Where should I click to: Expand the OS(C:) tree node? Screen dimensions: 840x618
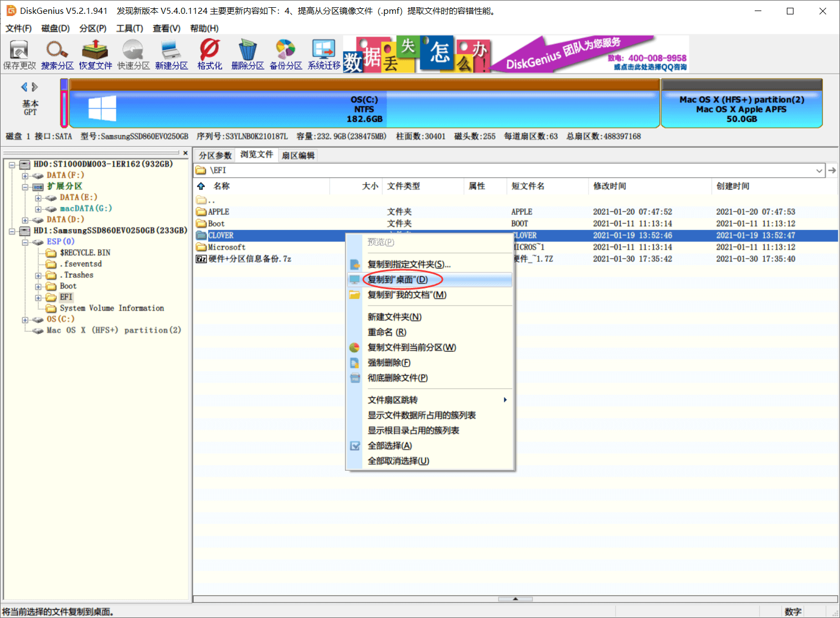click(x=25, y=320)
